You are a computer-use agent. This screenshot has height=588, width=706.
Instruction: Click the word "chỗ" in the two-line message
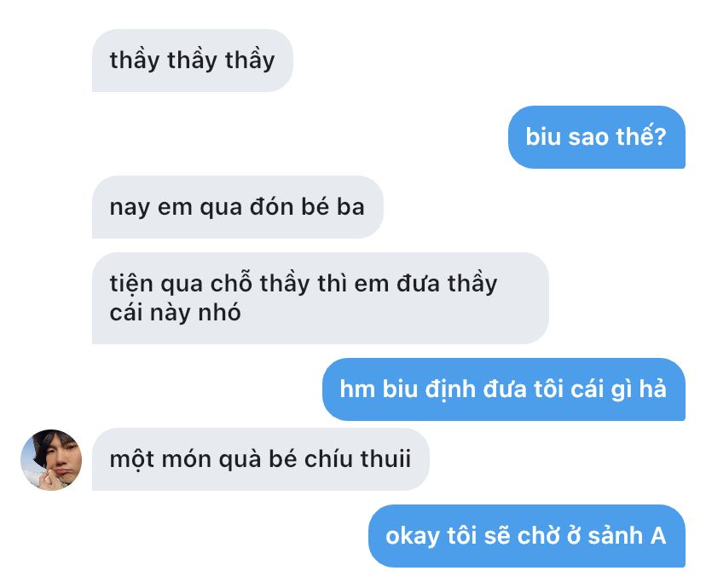click(231, 283)
